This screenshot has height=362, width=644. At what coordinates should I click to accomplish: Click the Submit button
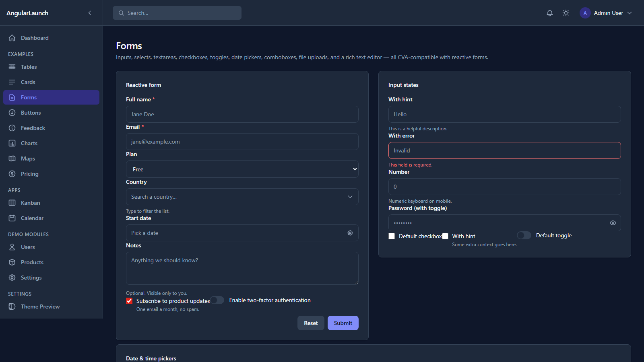(x=343, y=323)
